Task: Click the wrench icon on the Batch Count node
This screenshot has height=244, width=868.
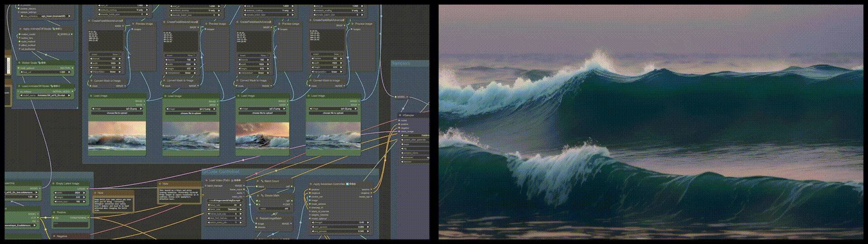Action: 262,181
